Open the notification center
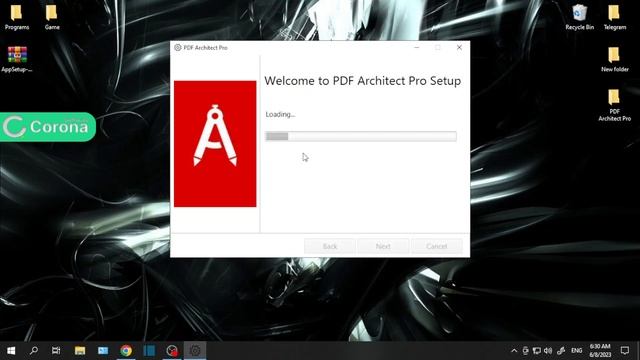The width and height of the screenshot is (640, 360). [x=625, y=351]
